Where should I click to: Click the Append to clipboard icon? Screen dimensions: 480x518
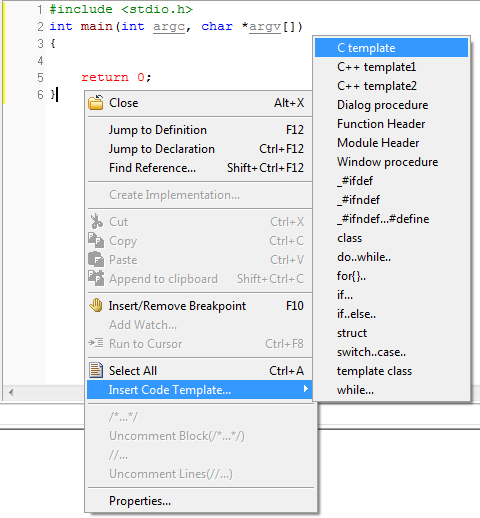coord(96,278)
